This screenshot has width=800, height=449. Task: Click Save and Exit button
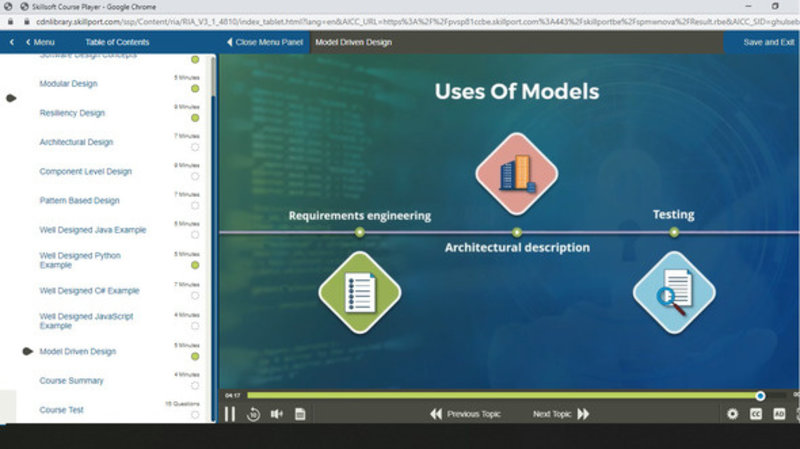(768, 42)
